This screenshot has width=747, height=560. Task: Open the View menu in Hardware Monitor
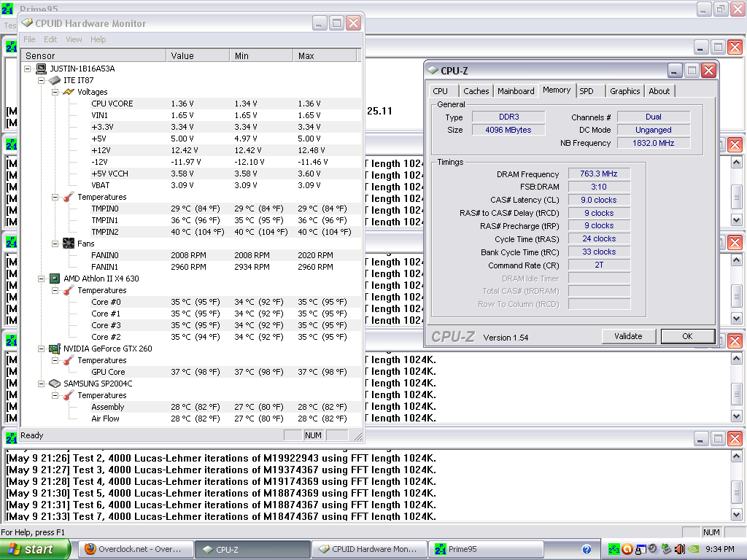[74, 39]
